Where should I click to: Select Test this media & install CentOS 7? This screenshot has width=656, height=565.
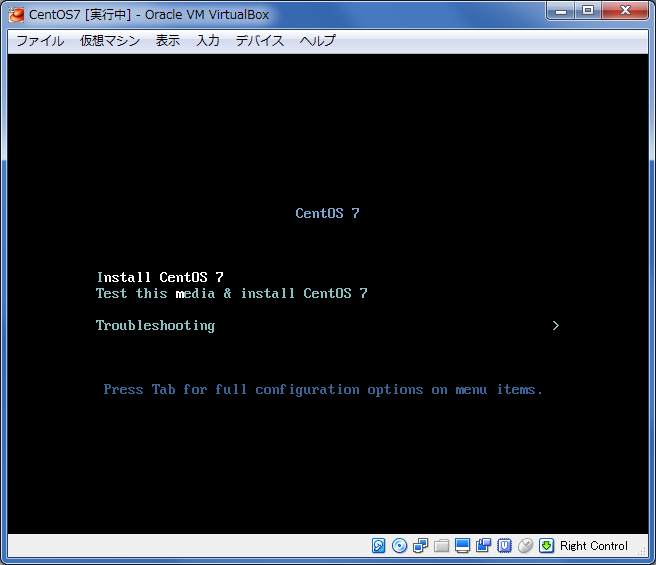[231, 293]
